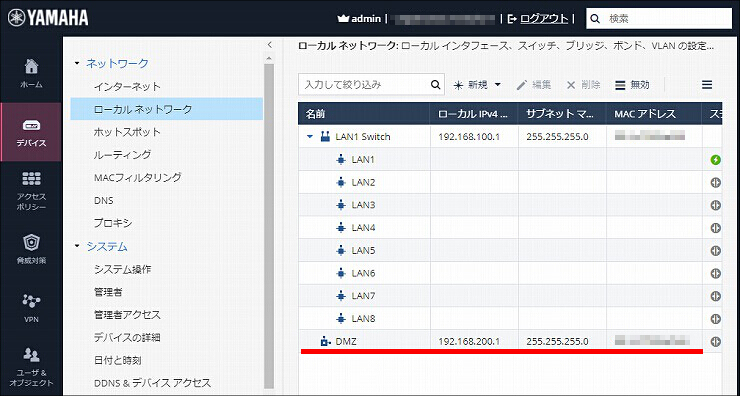Open インターネット menu item
The height and width of the screenshot is (396, 740).
pos(127,86)
